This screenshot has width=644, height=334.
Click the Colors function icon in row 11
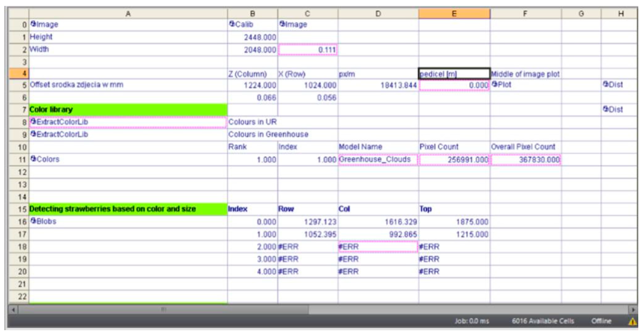tap(33, 159)
